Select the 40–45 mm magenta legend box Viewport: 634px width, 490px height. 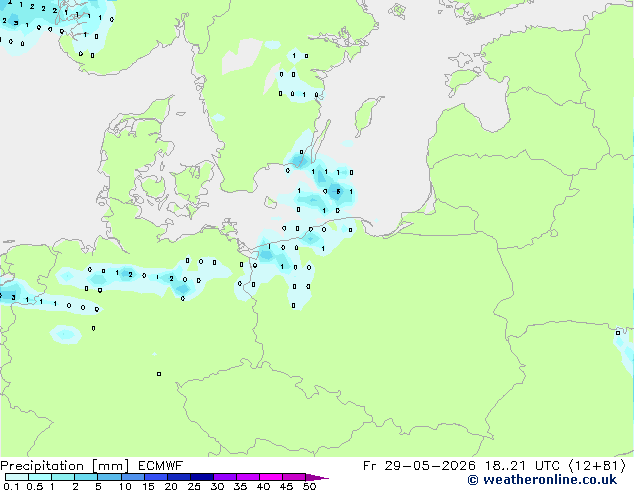(x=271, y=477)
